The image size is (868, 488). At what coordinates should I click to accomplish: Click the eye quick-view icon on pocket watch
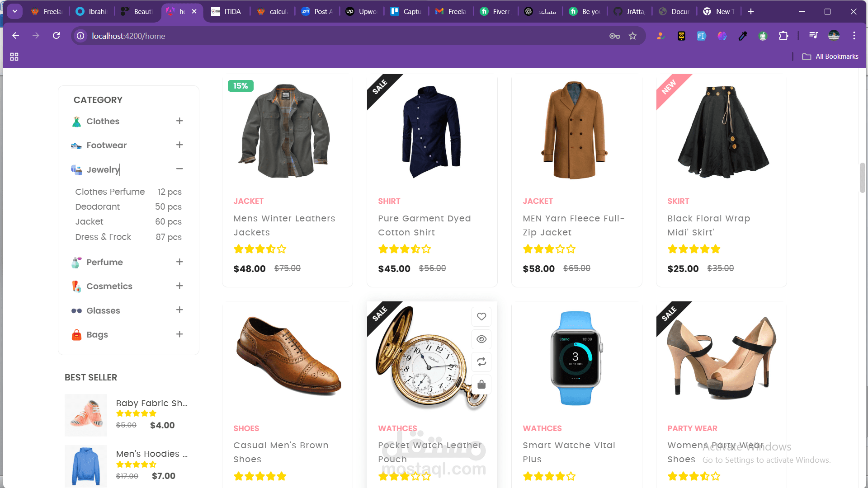click(x=481, y=339)
